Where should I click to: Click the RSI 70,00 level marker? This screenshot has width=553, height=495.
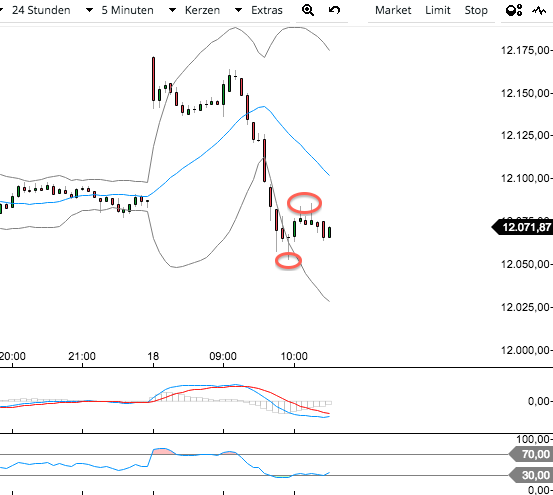tap(531, 454)
